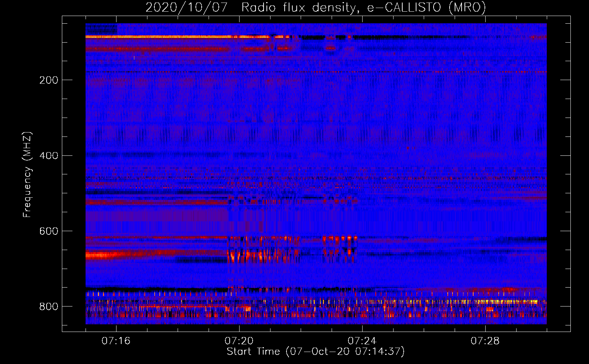This screenshot has height=364, width=589.
Task: Click the '800' frequency axis label
Action: [x=49, y=306]
